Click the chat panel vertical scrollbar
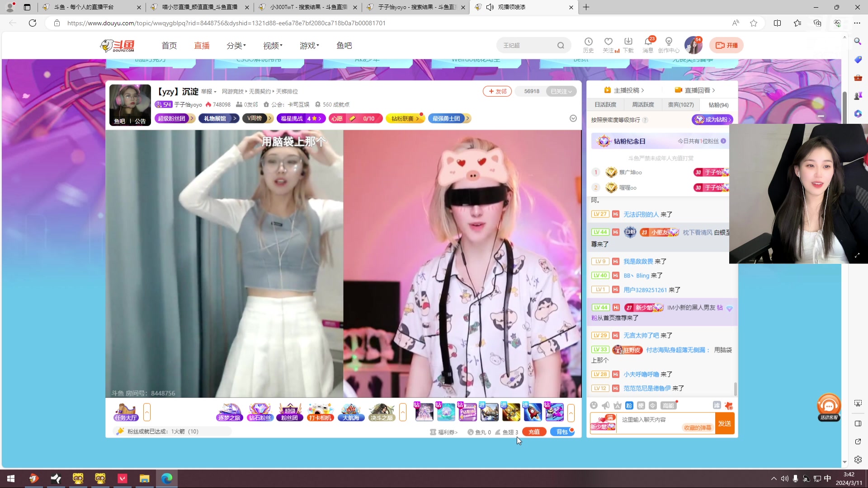The image size is (868, 488). (735, 388)
